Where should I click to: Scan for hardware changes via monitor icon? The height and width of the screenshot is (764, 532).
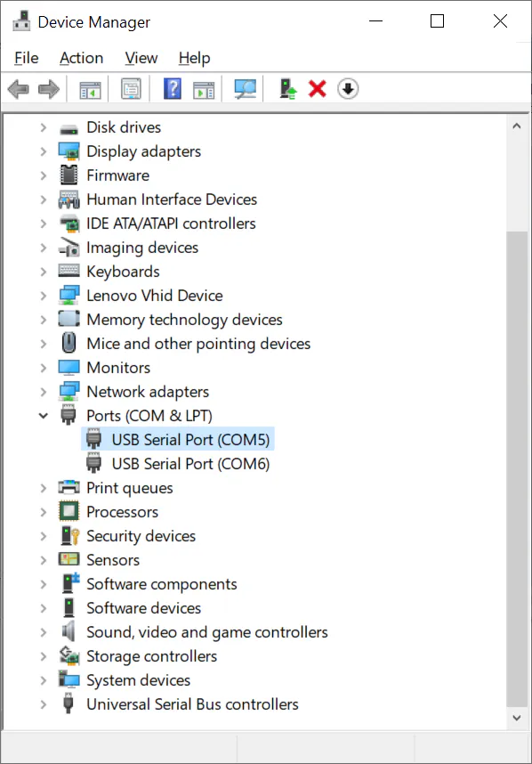(x=245, y=89)
